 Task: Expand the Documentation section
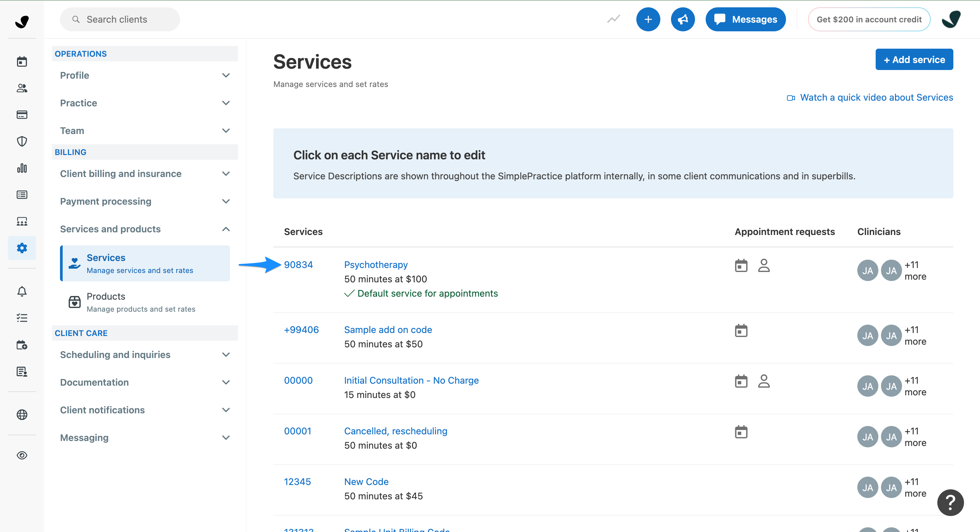click(x=145, y=383)
